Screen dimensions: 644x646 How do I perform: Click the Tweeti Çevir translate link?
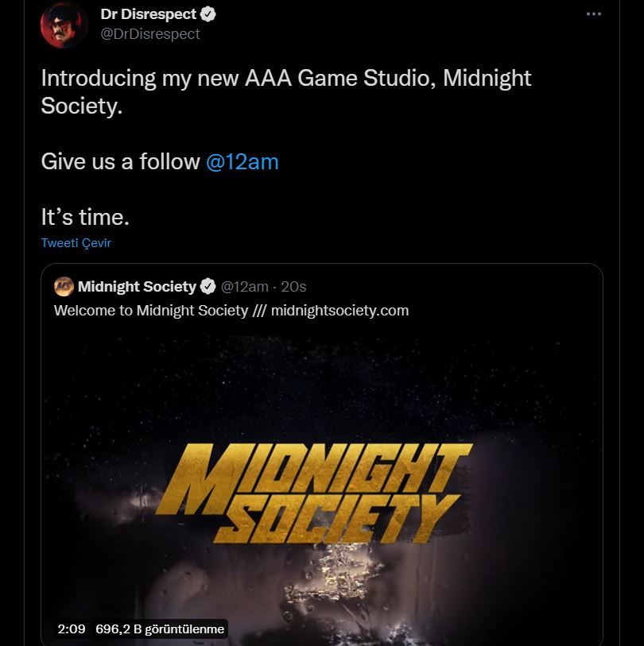(76, 242)
